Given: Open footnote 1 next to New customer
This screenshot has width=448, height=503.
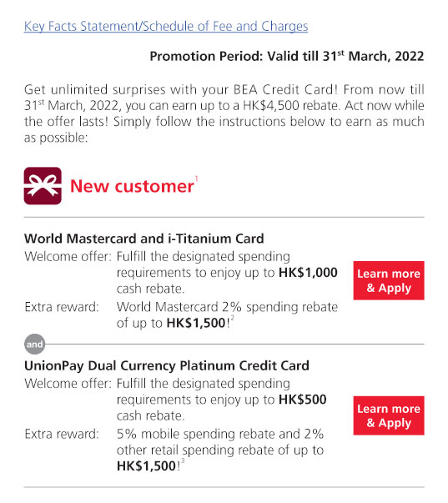Looking at the screenshot, I should click(x=196, y=179).
